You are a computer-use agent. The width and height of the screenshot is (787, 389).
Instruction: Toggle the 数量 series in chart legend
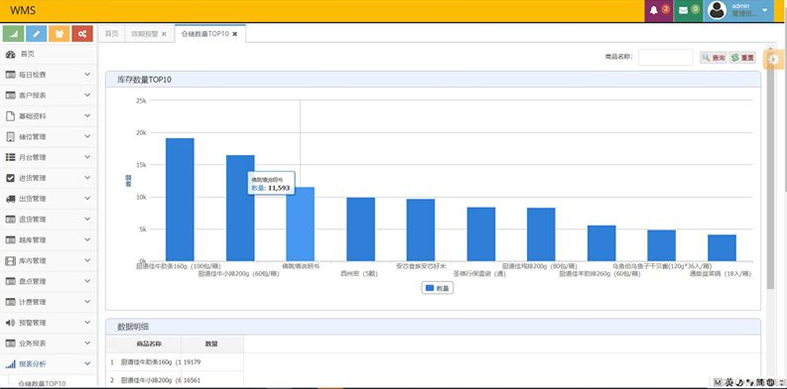point(437,288)
